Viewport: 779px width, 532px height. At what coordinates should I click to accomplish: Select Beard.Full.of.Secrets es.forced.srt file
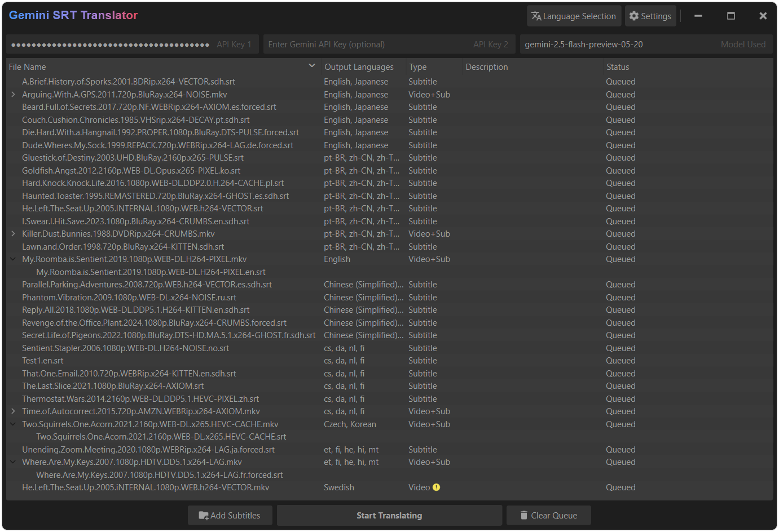[x=149, y=107]
